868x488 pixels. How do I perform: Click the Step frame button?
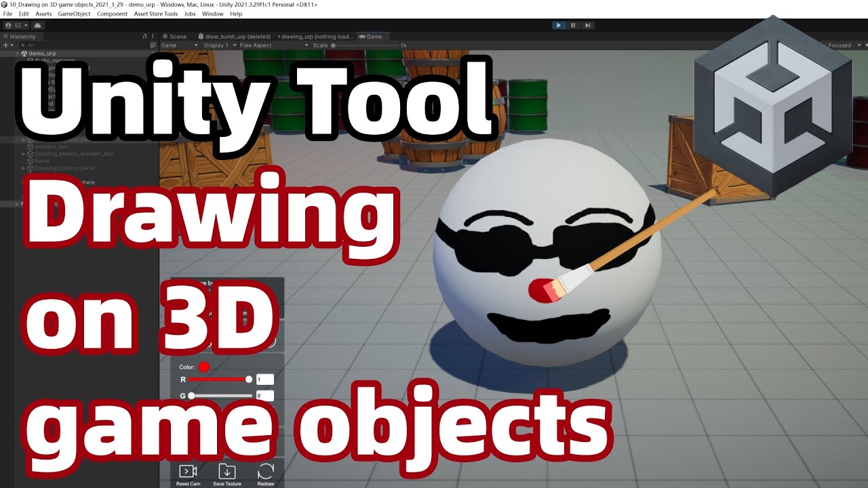click(x=588, y=25)
